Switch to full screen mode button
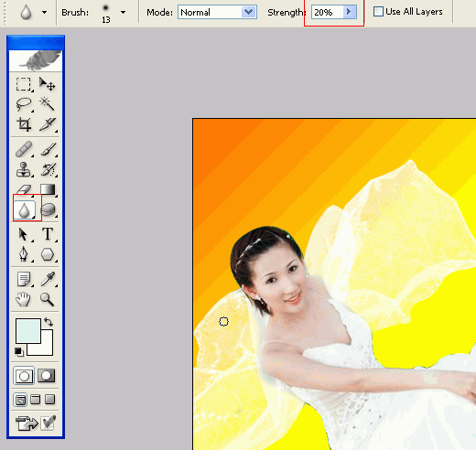Viewport: 476px width, 450px height. coord(49,399)
